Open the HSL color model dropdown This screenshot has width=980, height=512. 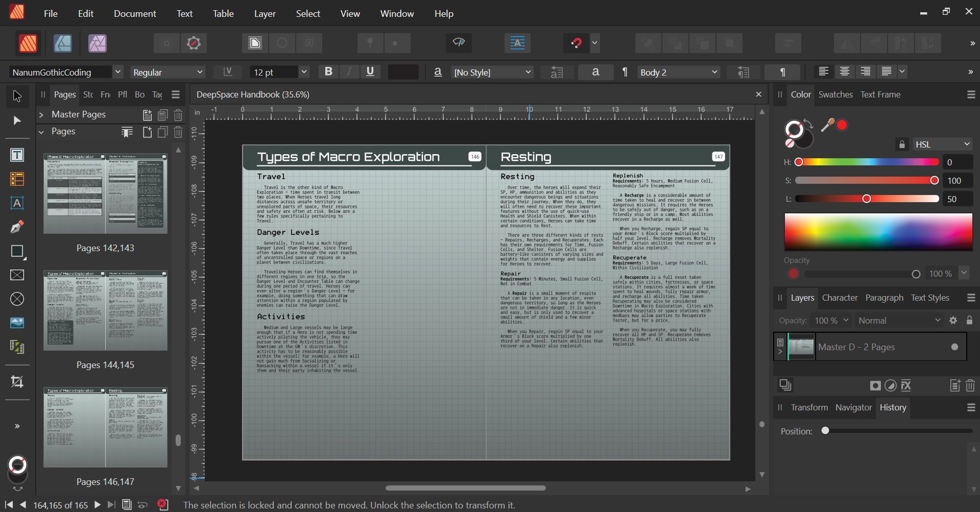pos(942,144)
